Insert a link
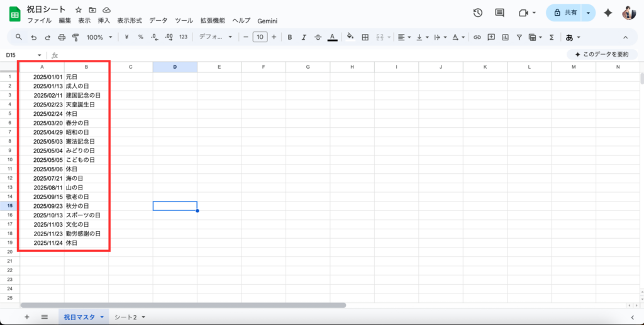 click(477, 37)
